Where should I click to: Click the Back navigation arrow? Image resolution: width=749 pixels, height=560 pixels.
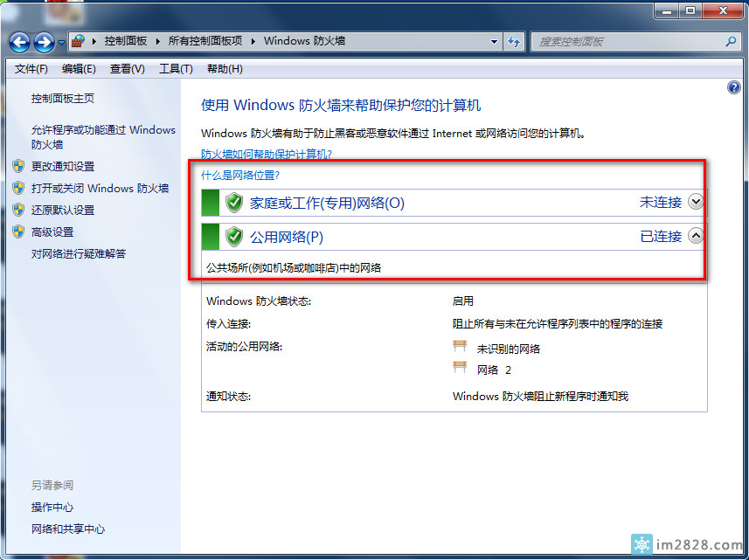(x=19, y=41)
